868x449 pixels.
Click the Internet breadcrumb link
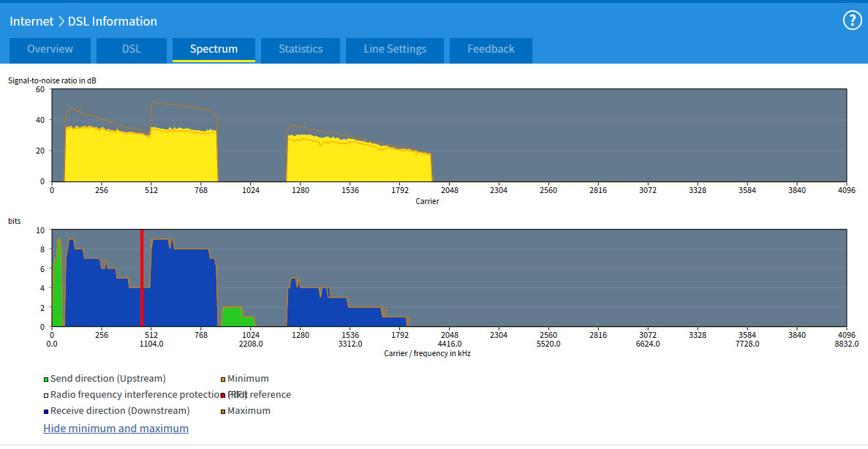click(x=31, y=21)
